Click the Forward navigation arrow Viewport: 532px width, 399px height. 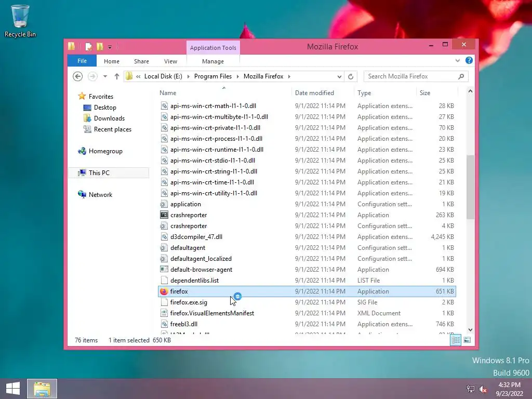pos(92,76)
